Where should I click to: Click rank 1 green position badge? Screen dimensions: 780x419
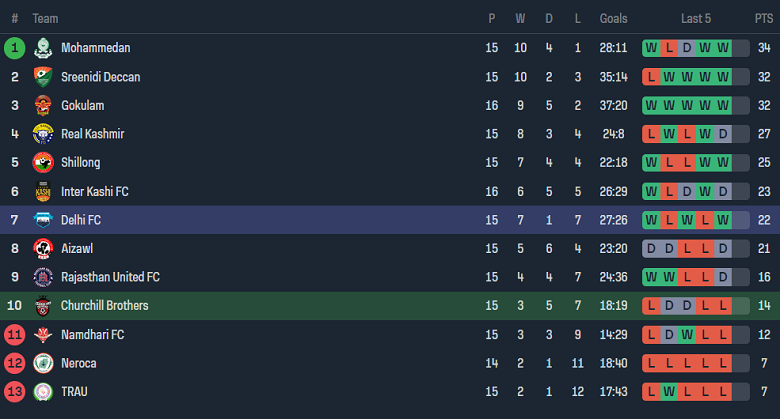tap(14, 48)
